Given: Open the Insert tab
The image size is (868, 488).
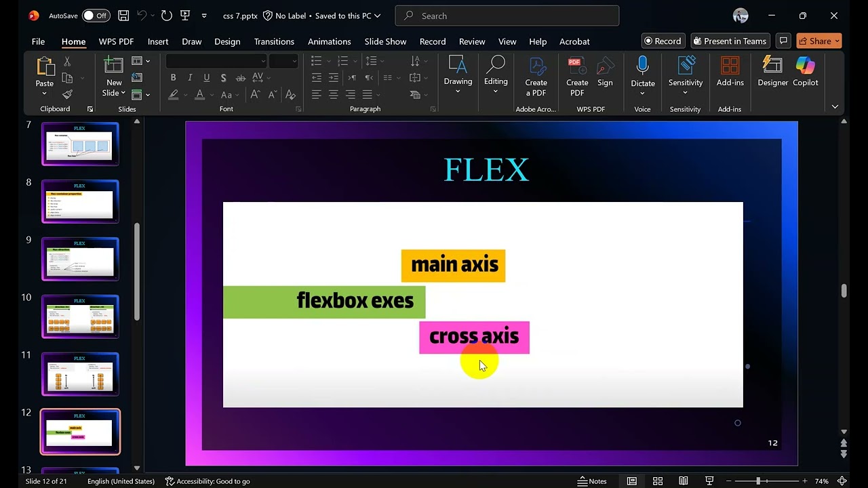Looking at the screenshot, I should (x=158, y=41).
